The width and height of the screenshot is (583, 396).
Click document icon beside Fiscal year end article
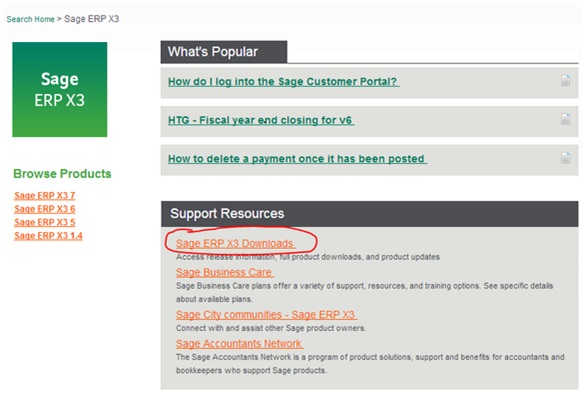[x=565, y=119]
